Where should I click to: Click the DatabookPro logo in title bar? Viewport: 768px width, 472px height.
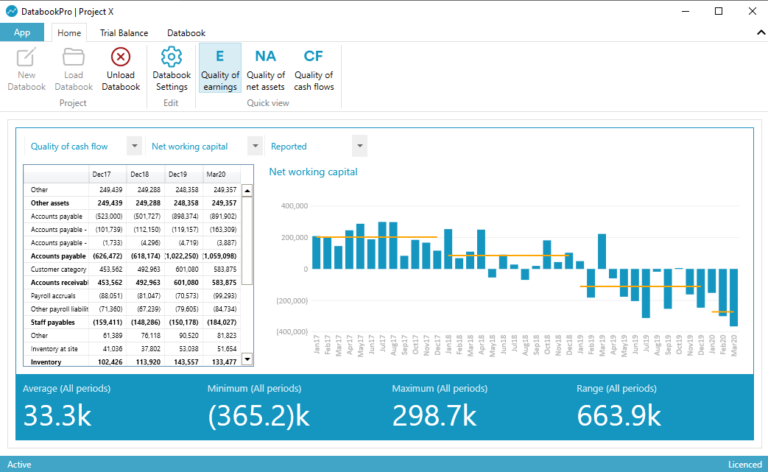[x=12, y=11]
